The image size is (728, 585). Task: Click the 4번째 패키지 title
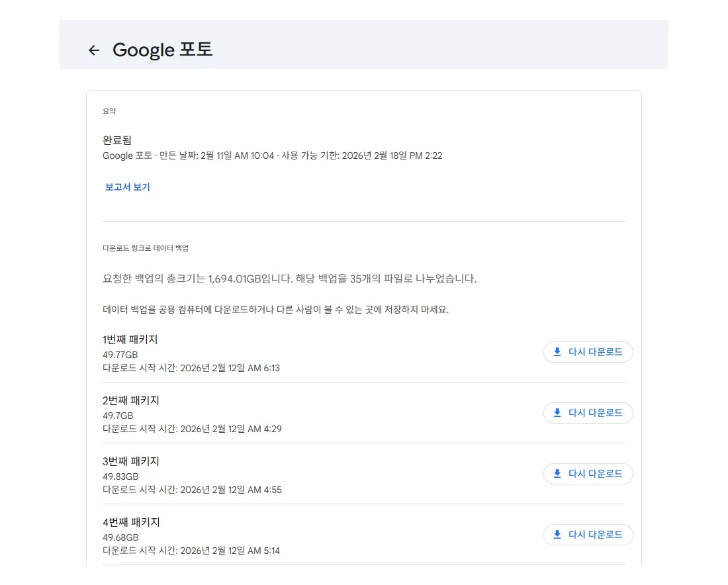(131, 522)
